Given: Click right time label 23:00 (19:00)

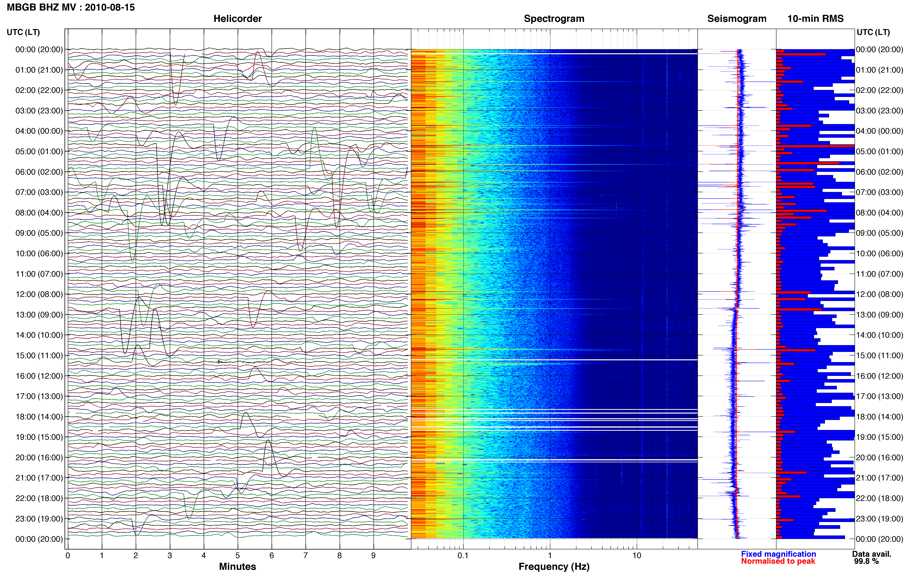Looking at the screenshot, I should tap(880, 518).
